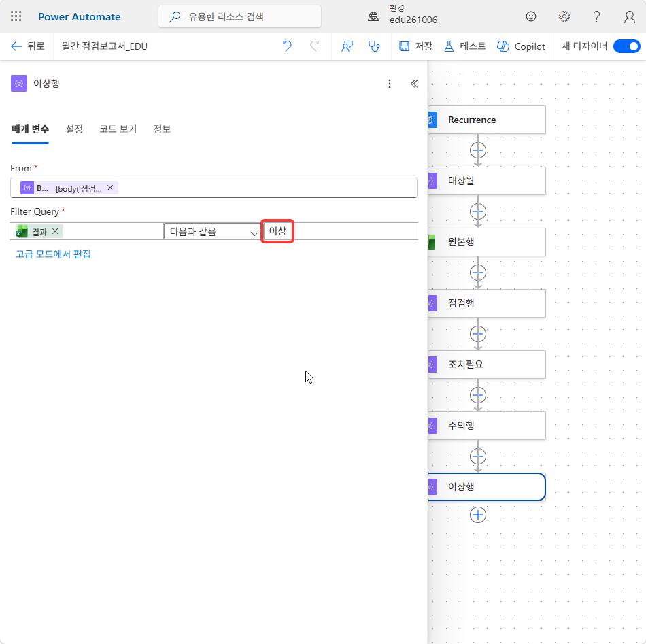Select the Recurrence trigger card
The image size is (646, 644).
coord(487,120)
